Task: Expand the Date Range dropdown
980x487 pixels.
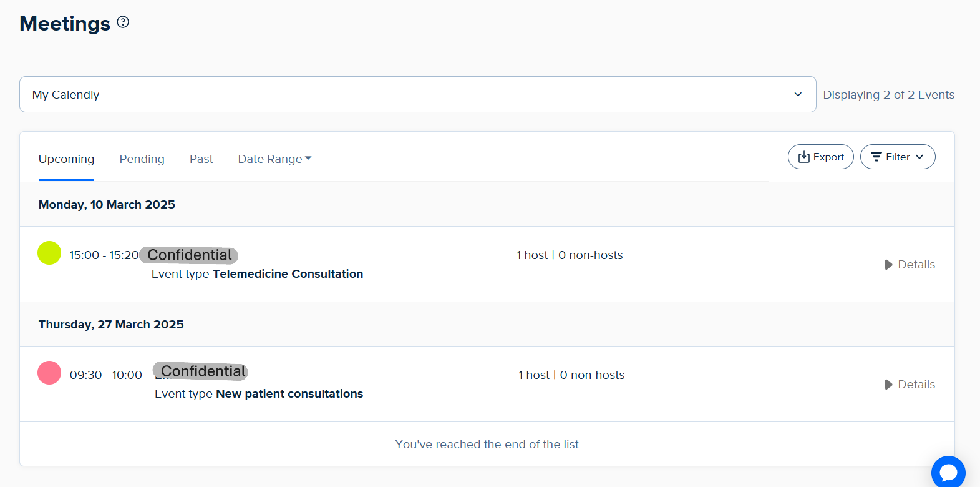Action: [274, 159]
